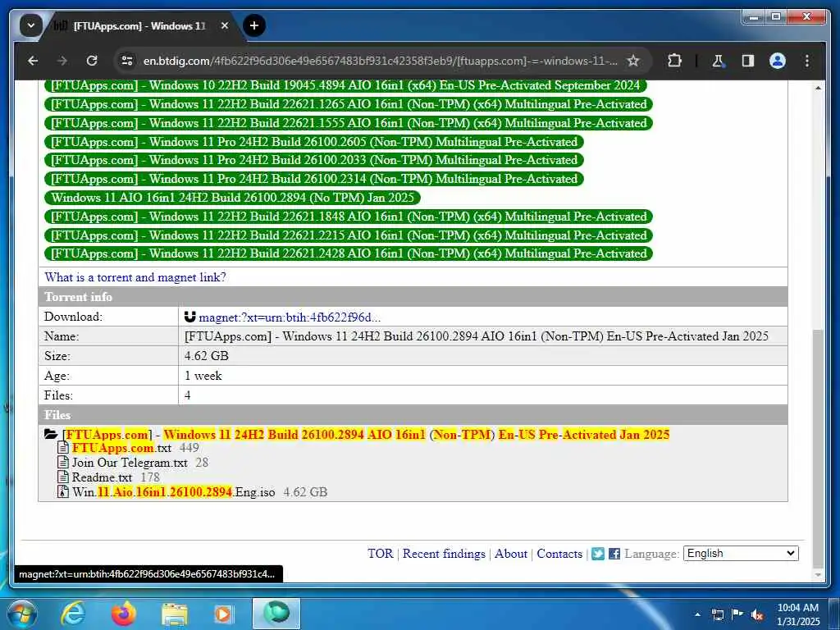Click the network tray icon
Image resolution: width=840 pixels, height=630 pixels.
[x=718, y=614]
